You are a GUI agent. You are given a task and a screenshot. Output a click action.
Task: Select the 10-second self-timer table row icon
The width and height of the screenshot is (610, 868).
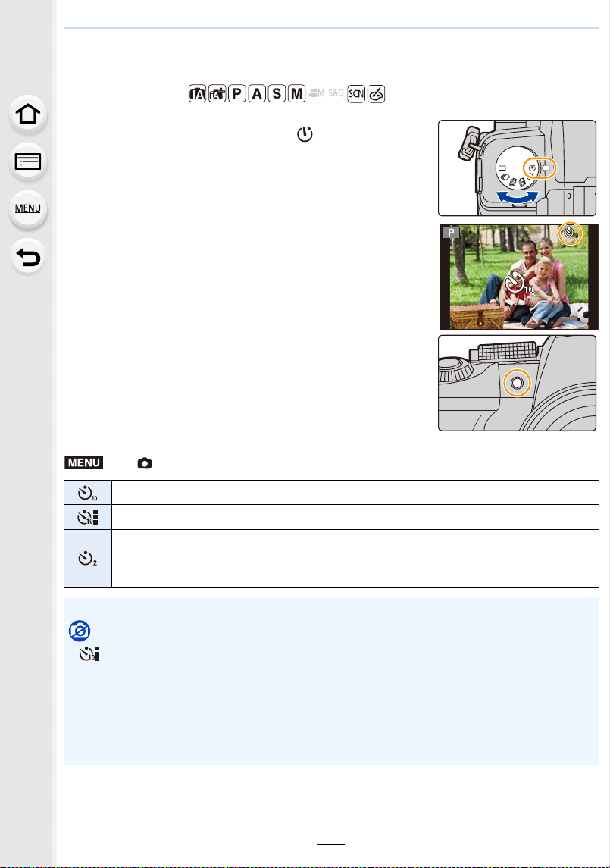pos(87,493)
